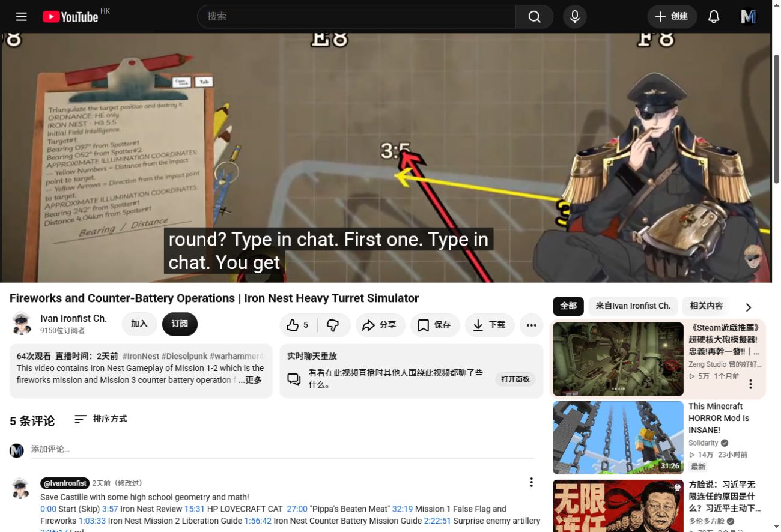Click the 创建 create button
This screenshot has height=532, width=781.
coord(672,17)
